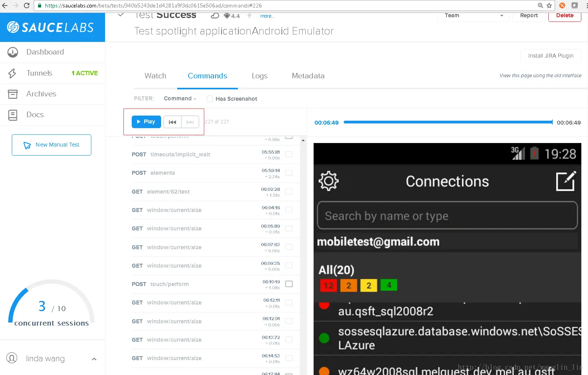Tap the red 12 status swatch
Image resolution: width=588 pixels, height=375 pixels.
(x=328, y=285)
